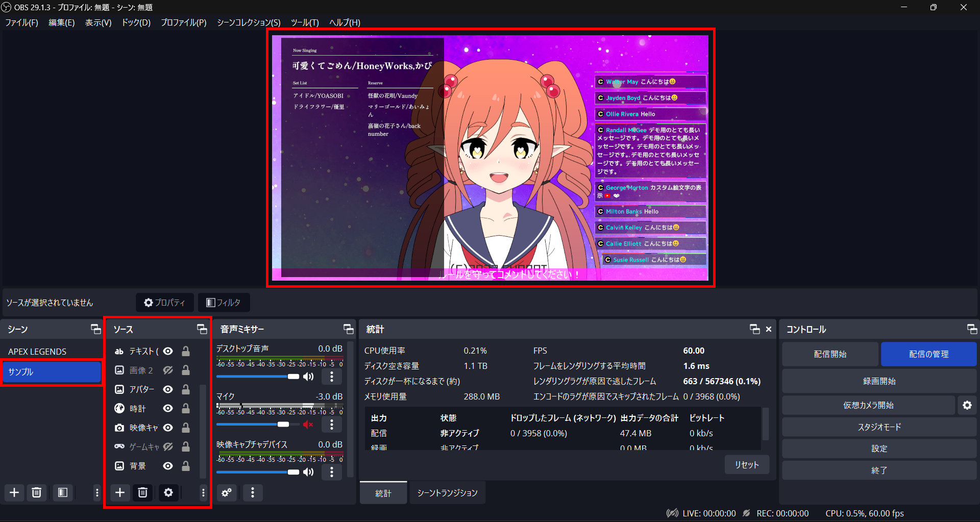Image resolution: width=980 pixels, height=522 pixels.
Task: Mute the デスクトップ音声 speaker icon
Action: (308, 377)
